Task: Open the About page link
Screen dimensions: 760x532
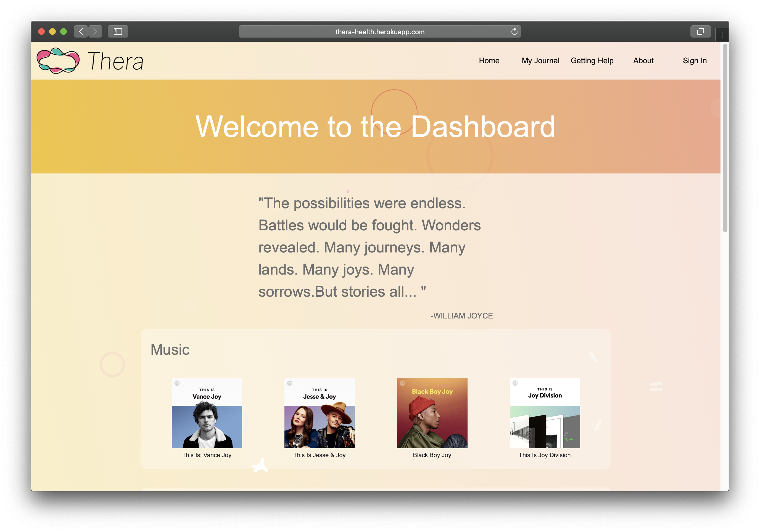Action: pyautogui.click(x=643, y=60)
